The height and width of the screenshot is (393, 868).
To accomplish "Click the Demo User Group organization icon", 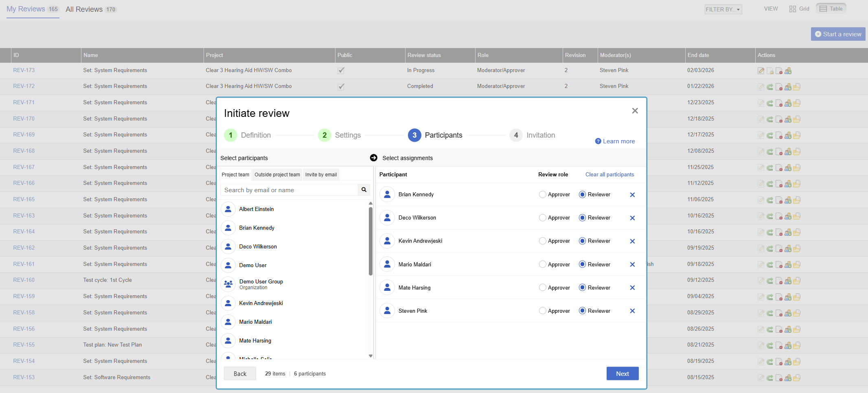I will (228, 284).
